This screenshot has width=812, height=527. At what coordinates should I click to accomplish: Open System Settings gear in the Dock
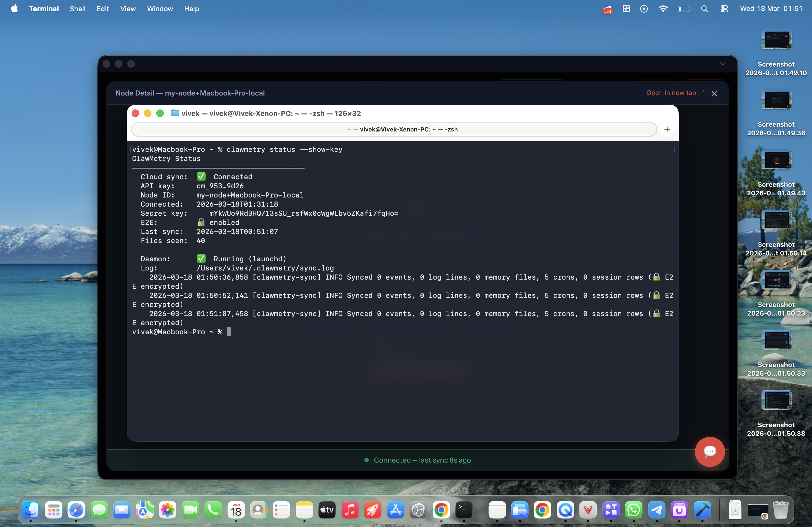(x=418, y=510)
